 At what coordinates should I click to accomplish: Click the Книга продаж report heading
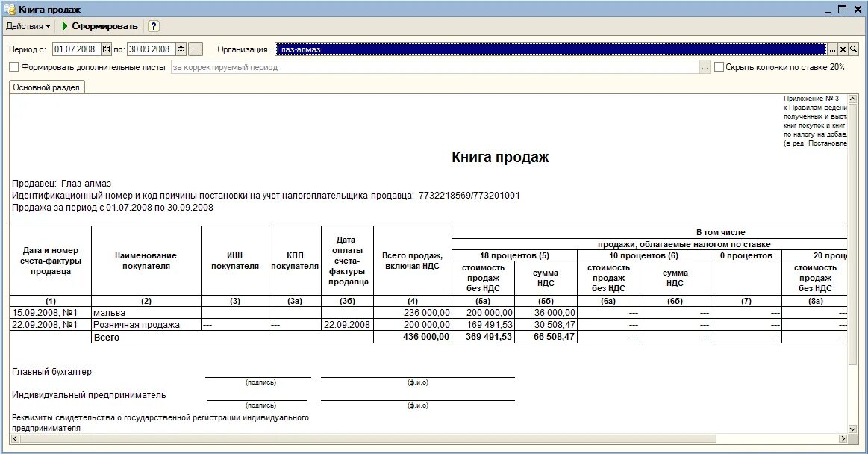(x=500, y=158)
